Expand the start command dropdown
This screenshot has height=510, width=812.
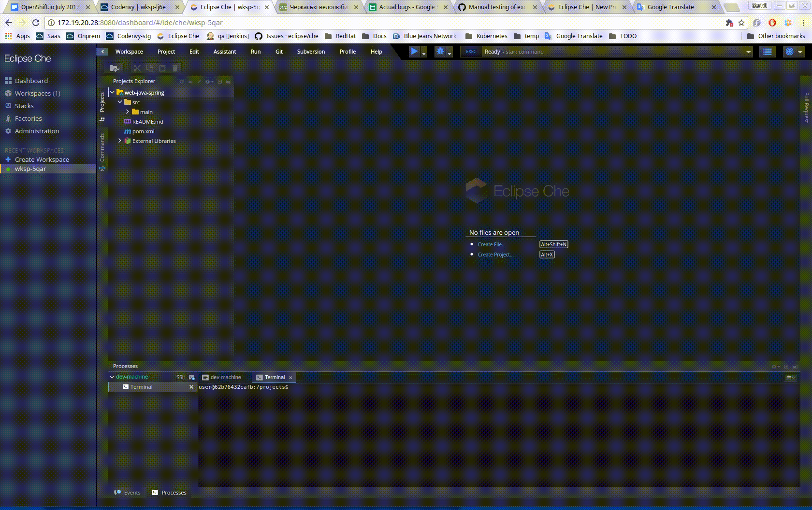748,52
